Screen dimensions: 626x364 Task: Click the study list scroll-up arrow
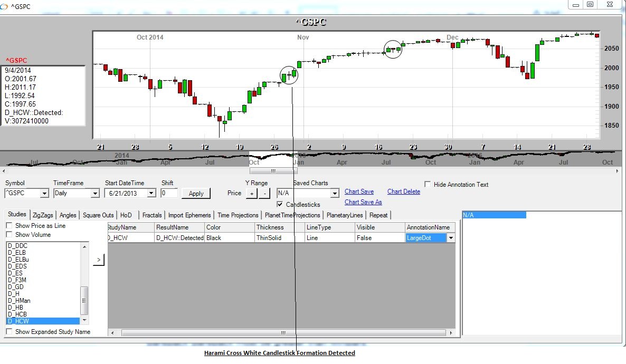(x=84, y=246)
